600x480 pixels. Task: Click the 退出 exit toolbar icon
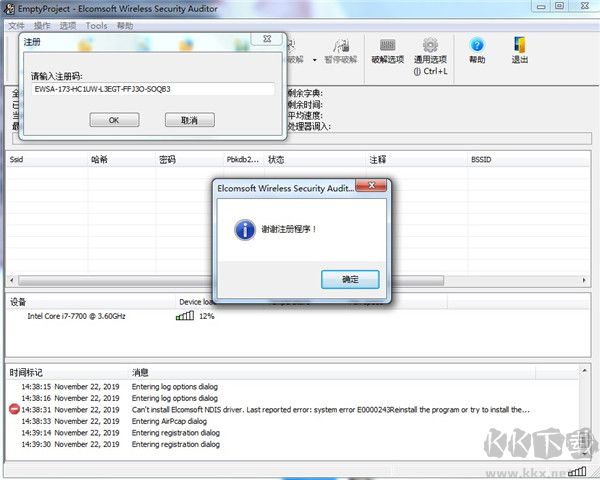click(520, 51)
